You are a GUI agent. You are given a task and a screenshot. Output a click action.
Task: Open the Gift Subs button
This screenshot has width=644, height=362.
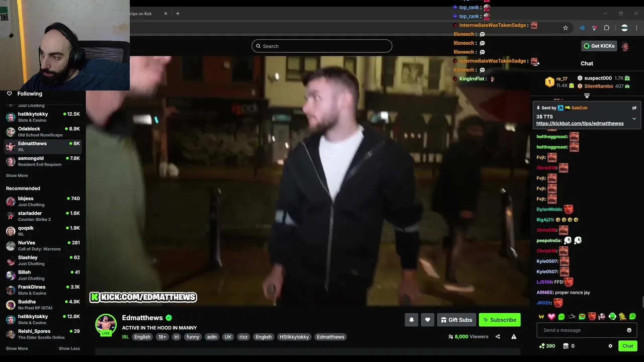pyautogui.click(x=456, y=320)
